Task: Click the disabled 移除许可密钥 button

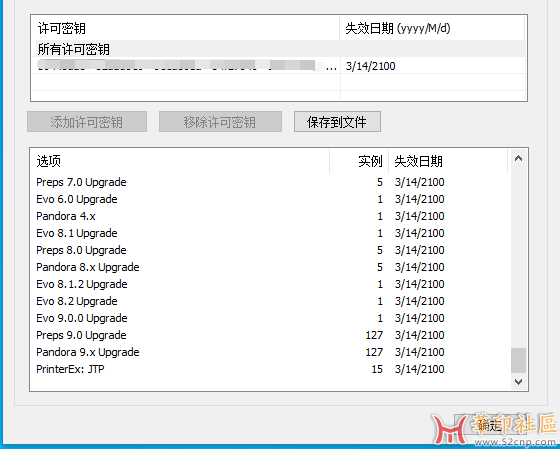Action: 220,122
